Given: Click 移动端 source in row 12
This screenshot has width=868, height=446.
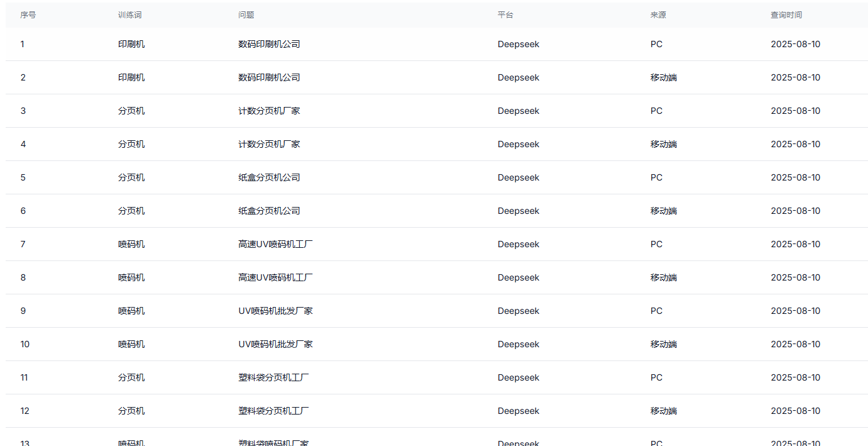Looking at the screenshot, I should (663, 411).
